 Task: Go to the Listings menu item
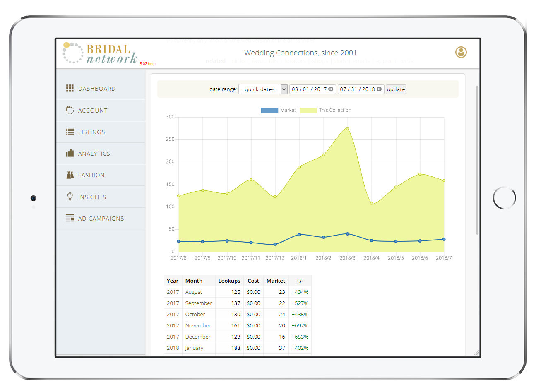[91, 132]
